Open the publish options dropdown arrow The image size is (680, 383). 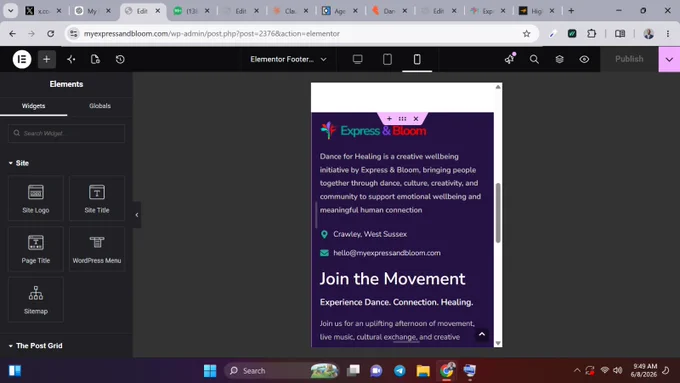(669, 59)
